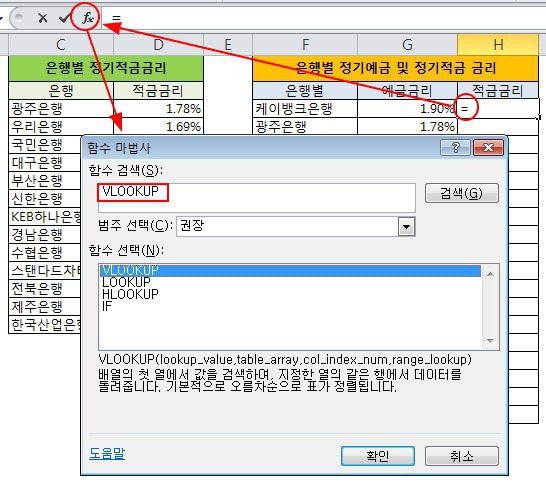Click the 1.78% cell in column G
The height and width of the screenshot is (486, 546).
point(407,126)
